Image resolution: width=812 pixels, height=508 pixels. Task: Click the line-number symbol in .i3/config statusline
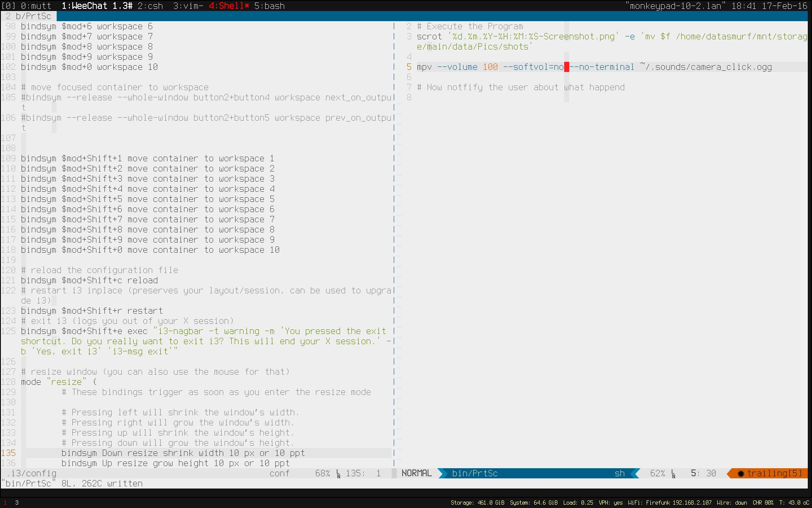click(x=338, y=473)
